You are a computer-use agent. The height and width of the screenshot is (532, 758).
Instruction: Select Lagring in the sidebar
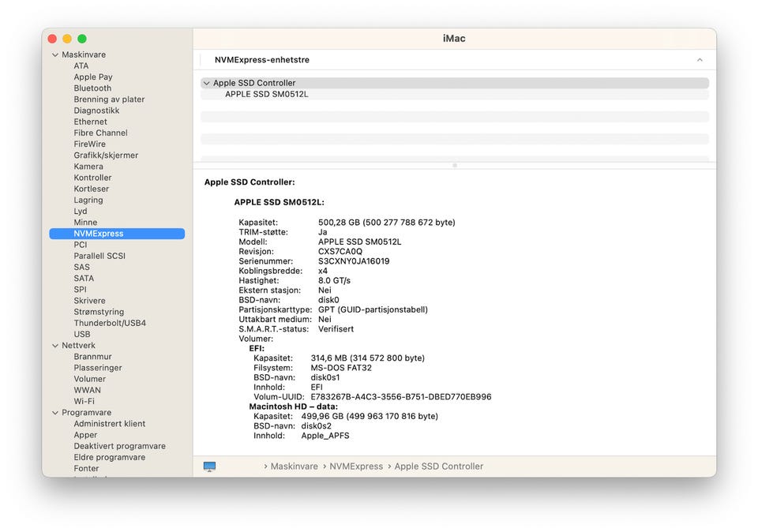(88, 200)
